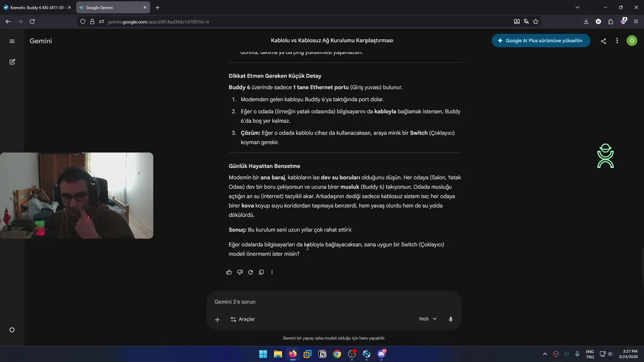644x362 pixels.
Task: Open the Gemini main menu hamburger icon
Action: 12,41
